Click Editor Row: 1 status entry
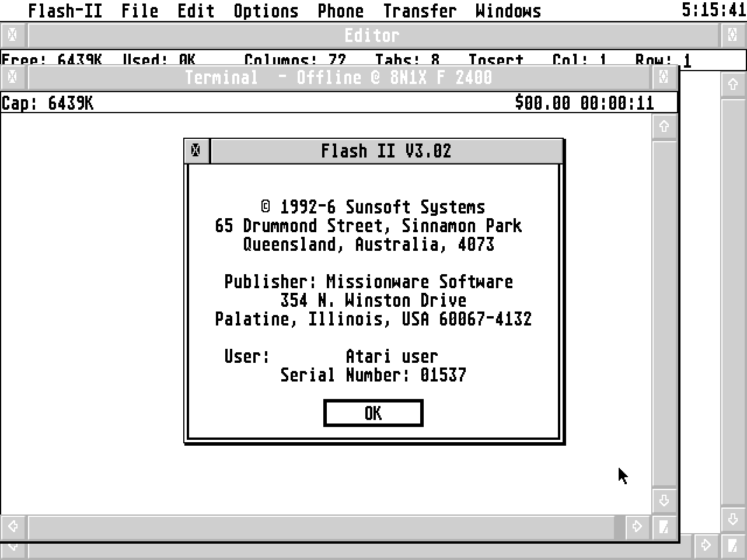 (x=663, y=60)
